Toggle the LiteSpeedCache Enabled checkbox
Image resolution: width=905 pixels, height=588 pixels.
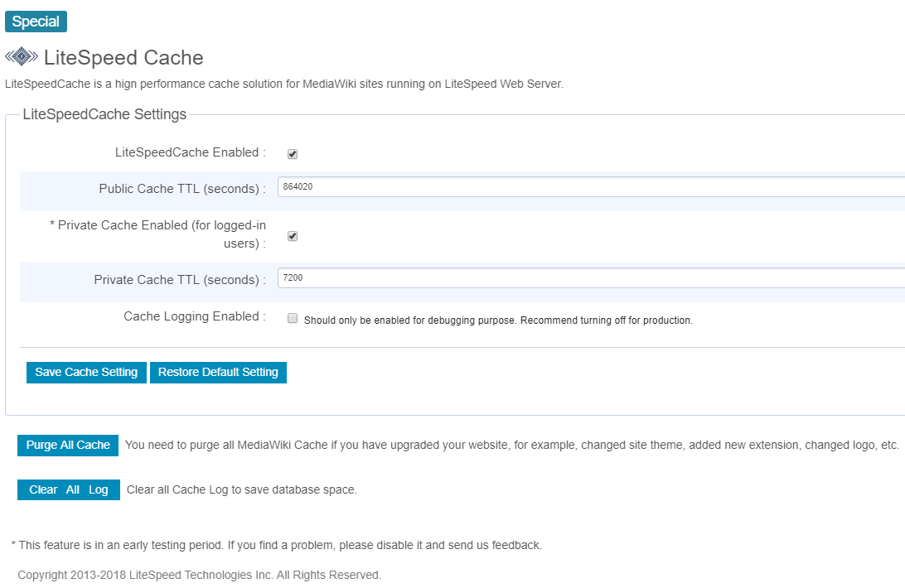click(x=293, y=153)
